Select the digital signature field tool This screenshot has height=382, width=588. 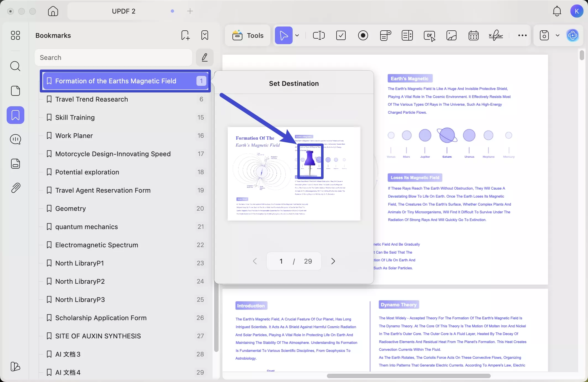[496, 35]
